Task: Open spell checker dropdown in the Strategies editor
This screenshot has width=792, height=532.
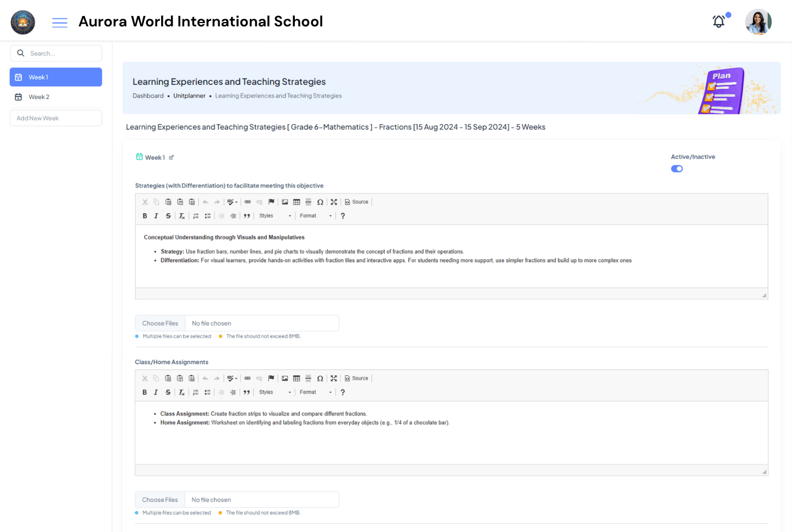Action: [232, 202]
